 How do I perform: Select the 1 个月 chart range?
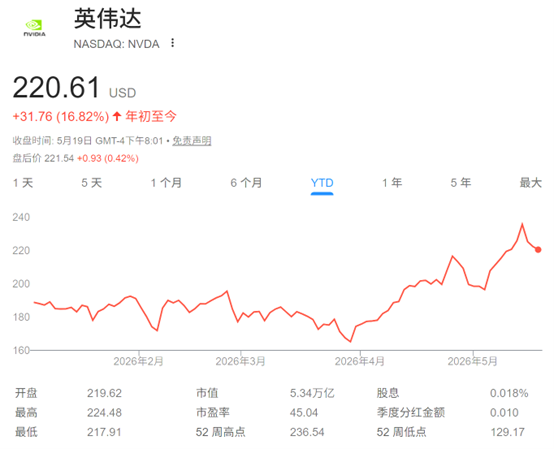click(166, 183)
